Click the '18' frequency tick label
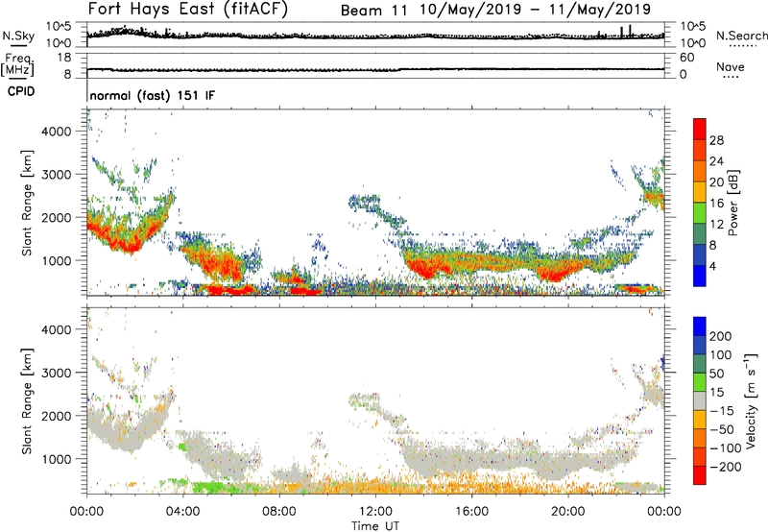The height and width of the screenshot is (532, 768). (x=64, y=58)
